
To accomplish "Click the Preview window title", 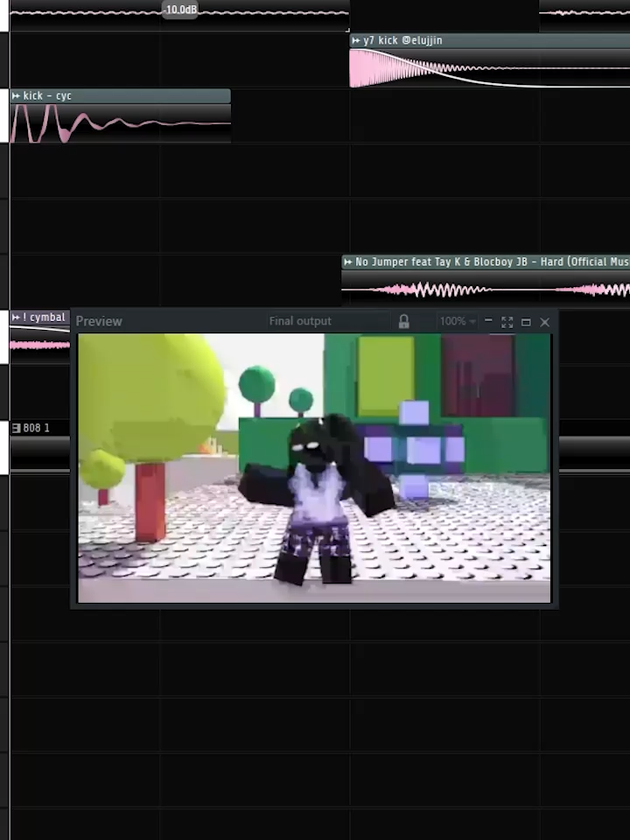I will point(99,321).
